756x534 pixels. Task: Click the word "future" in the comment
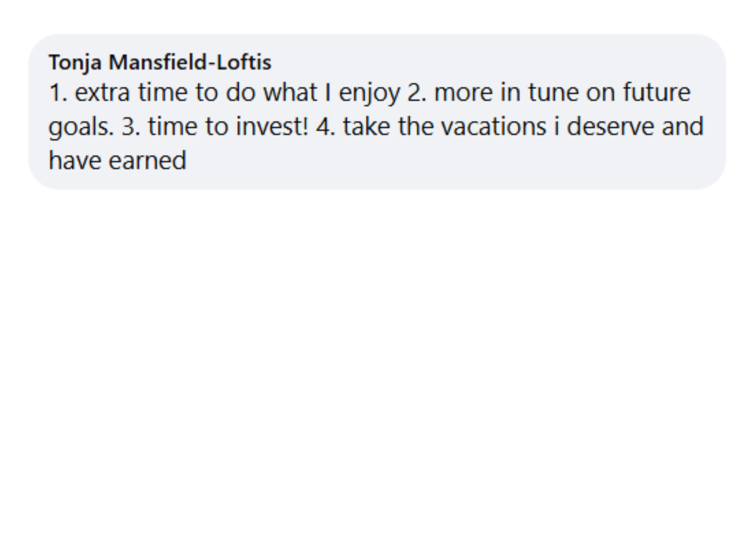point(657,93)
